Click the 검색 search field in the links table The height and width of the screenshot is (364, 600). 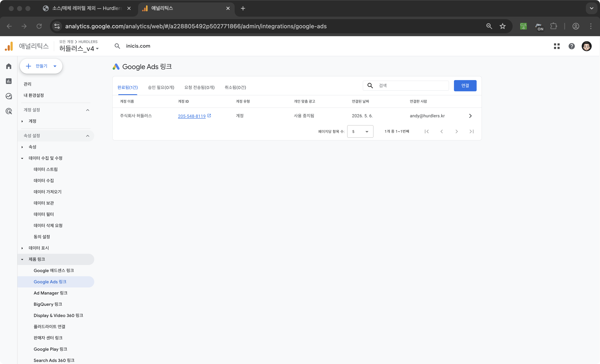(x=406, y=85)
